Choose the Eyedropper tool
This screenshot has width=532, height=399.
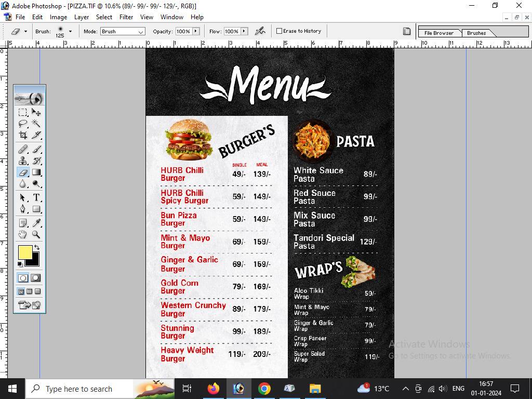click(x=36, y=222)
